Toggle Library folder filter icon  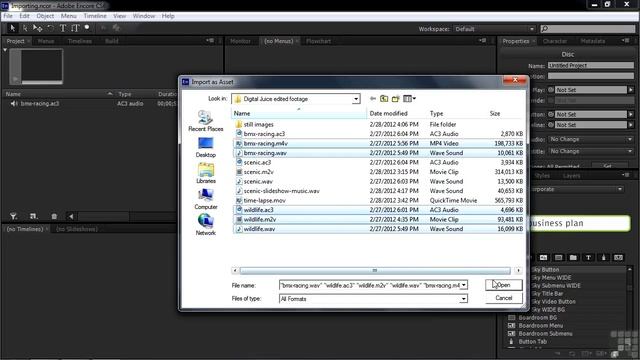[573, 258]
